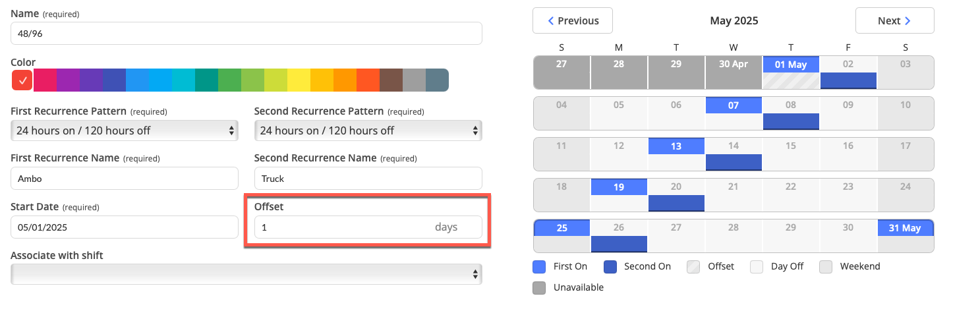Focus the Start Date field
Screen dimensions: 980x317
(x=125, y=227)
